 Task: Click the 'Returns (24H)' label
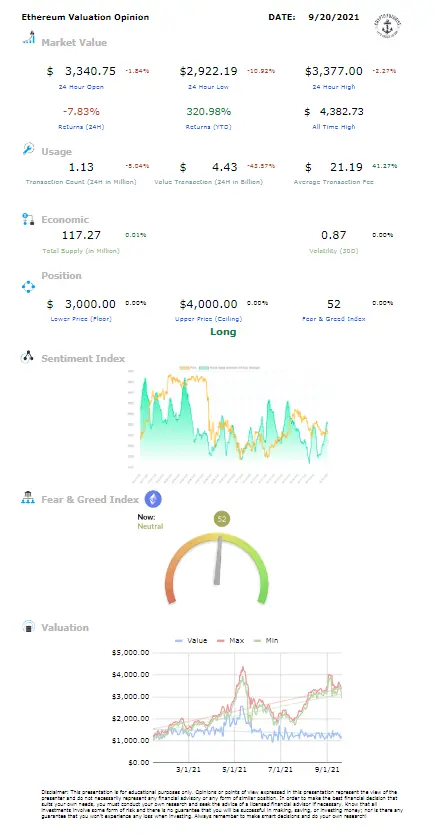point(81,127)
